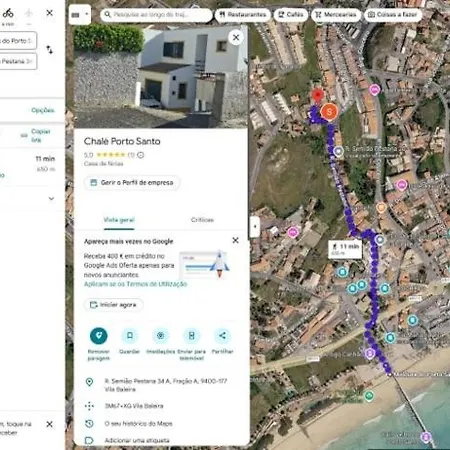Image resolution: width=450 pixels, height=450 pixels.
Task: Edit the Pestana destination field
Action: pos(18,61)
